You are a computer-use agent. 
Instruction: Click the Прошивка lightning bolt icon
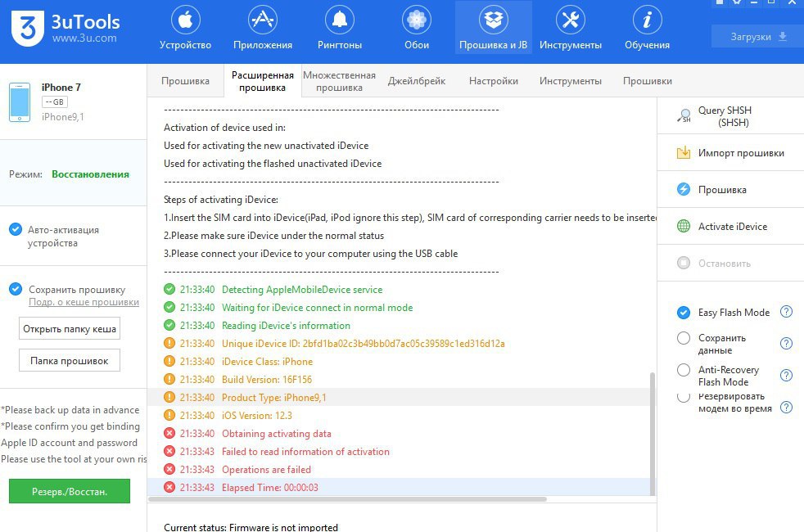click(x=684, y=189)
